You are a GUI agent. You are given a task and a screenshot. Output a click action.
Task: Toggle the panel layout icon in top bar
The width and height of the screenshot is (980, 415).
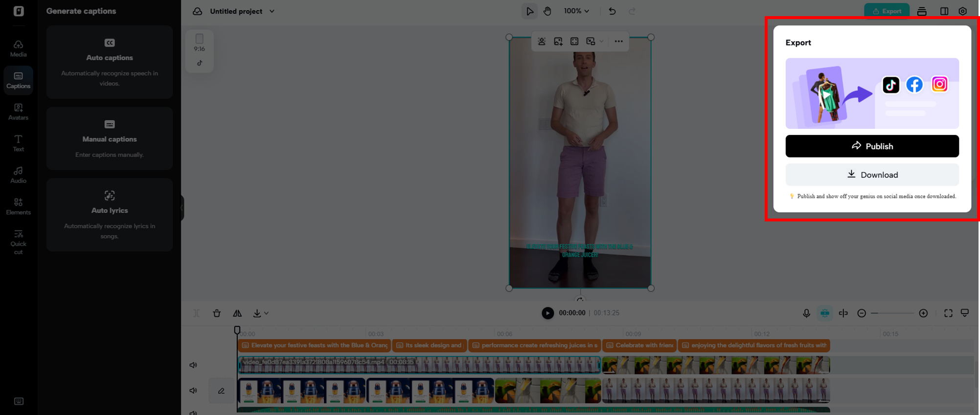[944, 11]
